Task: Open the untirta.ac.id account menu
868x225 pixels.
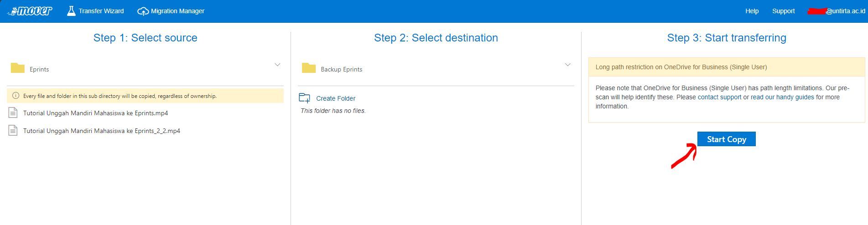Action: 837,11
